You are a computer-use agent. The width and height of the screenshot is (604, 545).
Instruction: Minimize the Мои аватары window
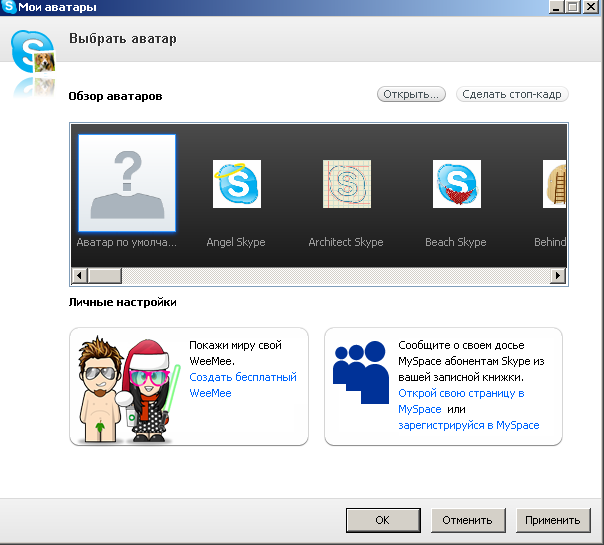pos(556,7)
